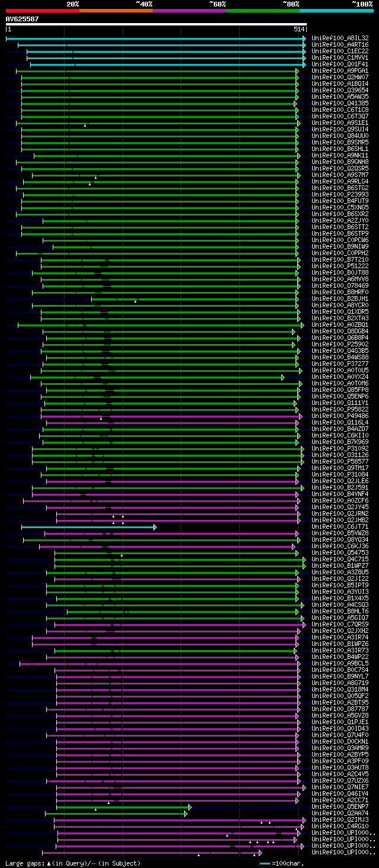Select the UniRef100_Q2HW07 label
Viewport: 379px width, 868px height.
pyautogui.click(x=340, y=77)
